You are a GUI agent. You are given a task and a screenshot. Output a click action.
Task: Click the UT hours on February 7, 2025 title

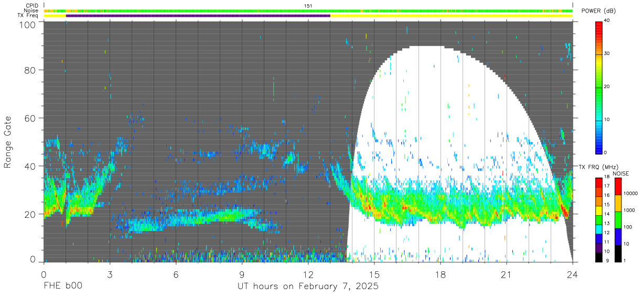coord(308,287)
